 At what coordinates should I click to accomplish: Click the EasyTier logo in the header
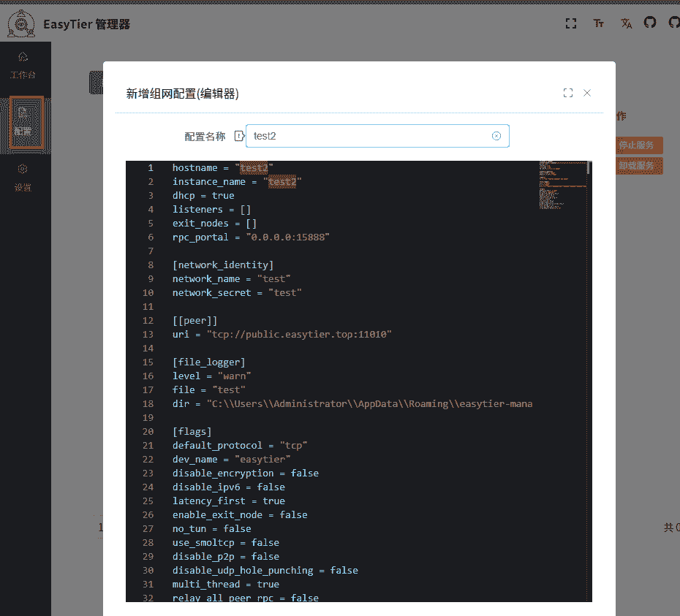point(22,24)
